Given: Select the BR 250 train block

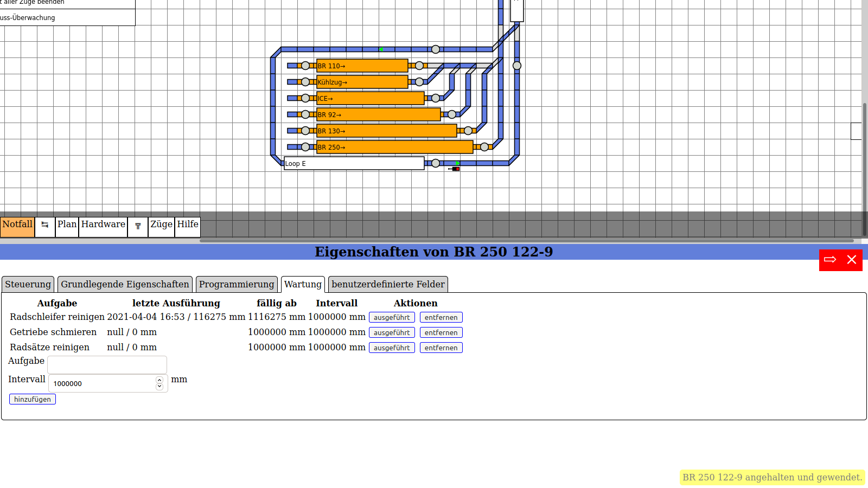Looking at the screenshot, I should click(394, 147).
